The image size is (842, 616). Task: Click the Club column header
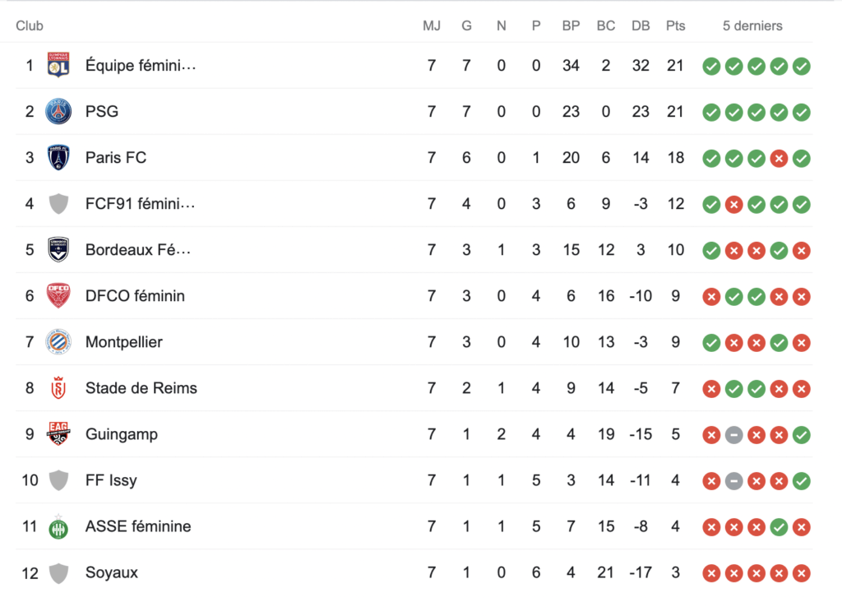pyautogui.click(x=30, y=25)
